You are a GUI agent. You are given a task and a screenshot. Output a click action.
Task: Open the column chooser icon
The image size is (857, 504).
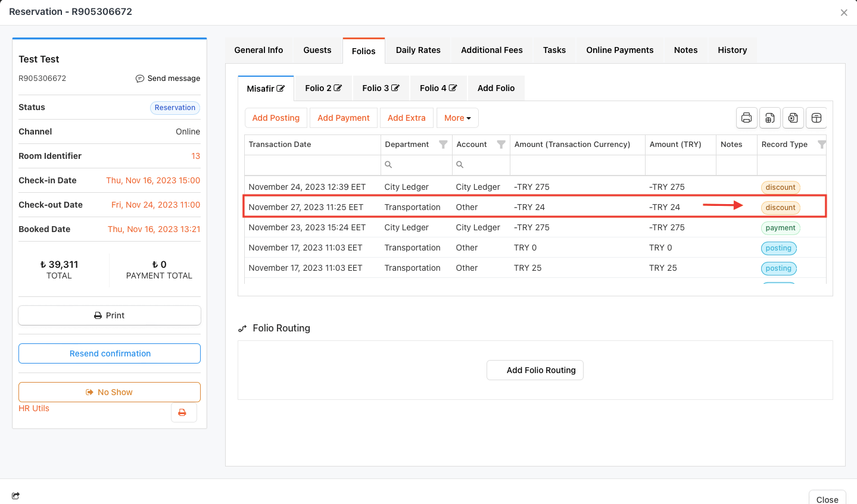click(817, 118)
